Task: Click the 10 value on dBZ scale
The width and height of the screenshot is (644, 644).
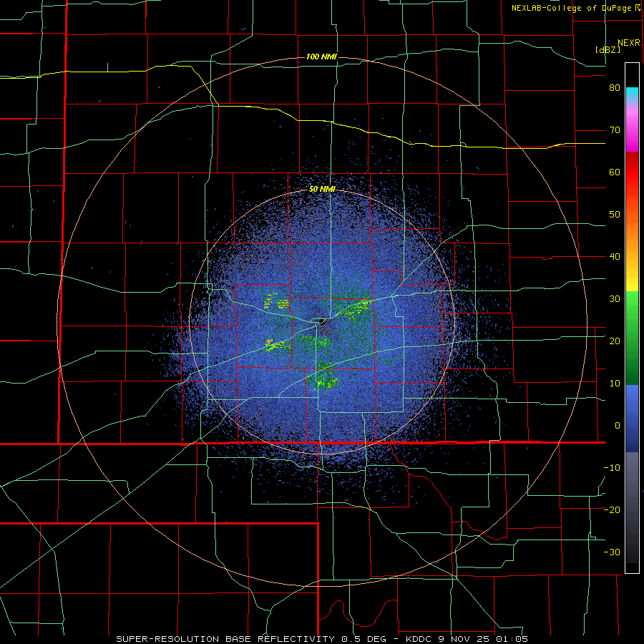Action: point(615,384)
